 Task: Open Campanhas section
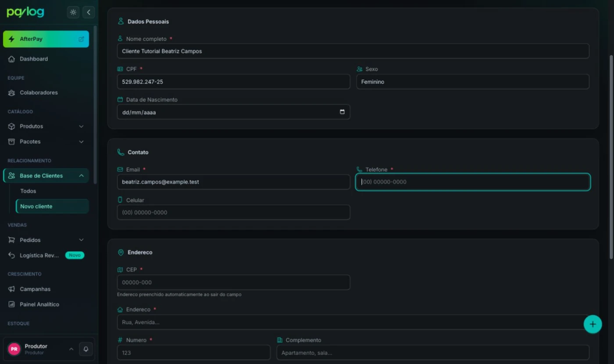[x=46, y=289]
